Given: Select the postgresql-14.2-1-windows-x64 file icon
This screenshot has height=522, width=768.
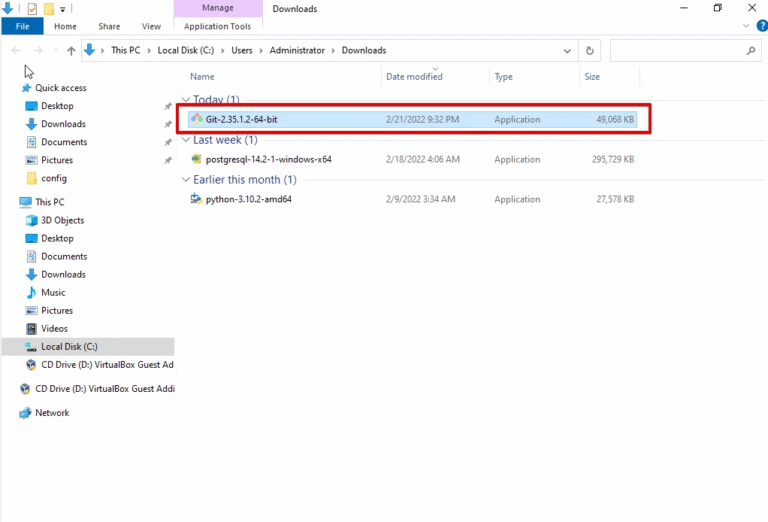Looking at the screenshot, I should tap(196, 159).
